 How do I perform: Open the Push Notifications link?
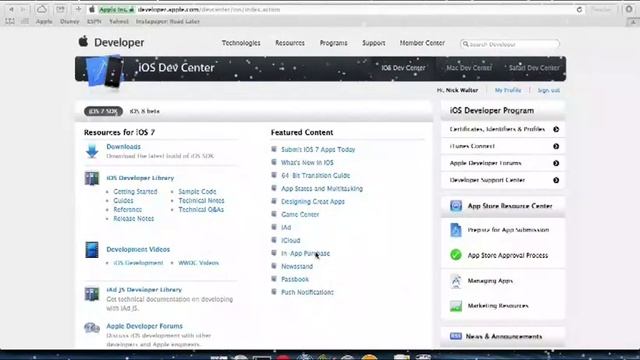(x=307, y=292)
